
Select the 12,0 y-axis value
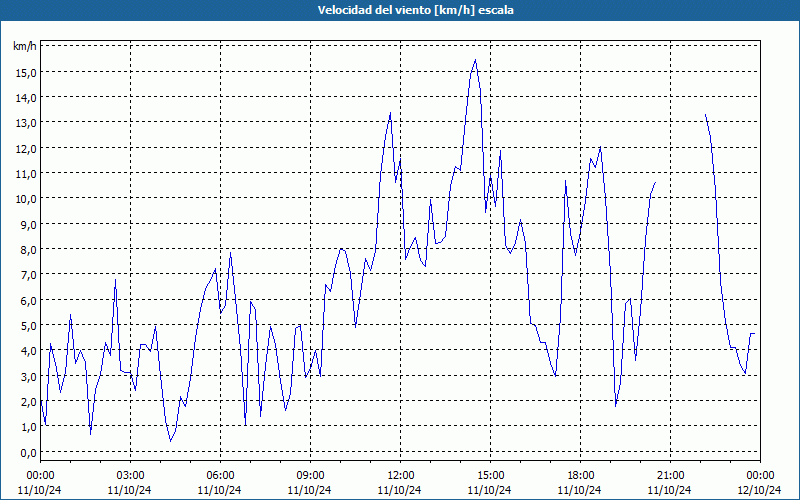pyautogui.click(x=26, y=148)
